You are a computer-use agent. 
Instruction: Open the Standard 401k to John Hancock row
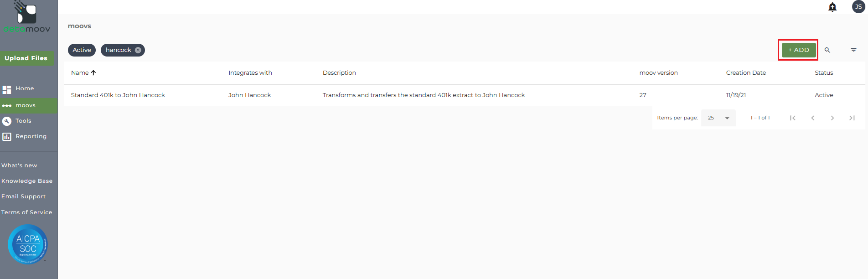point(465,95)
